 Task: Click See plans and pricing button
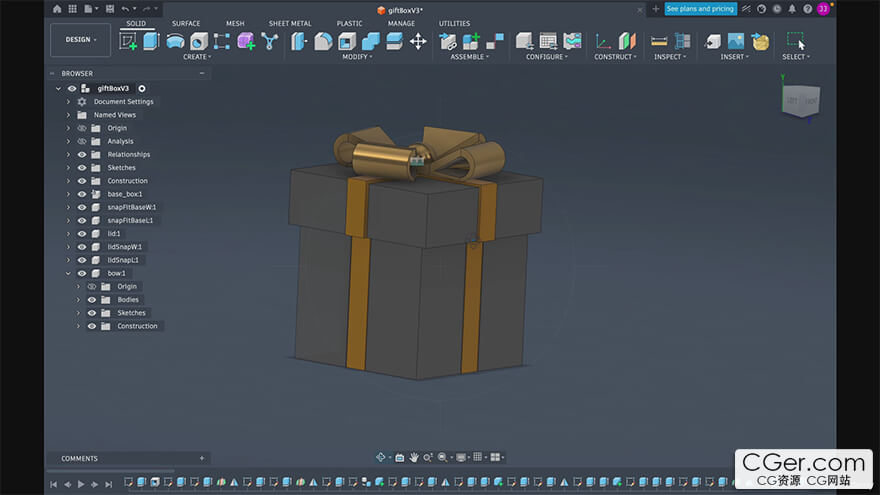pos(700,8)
